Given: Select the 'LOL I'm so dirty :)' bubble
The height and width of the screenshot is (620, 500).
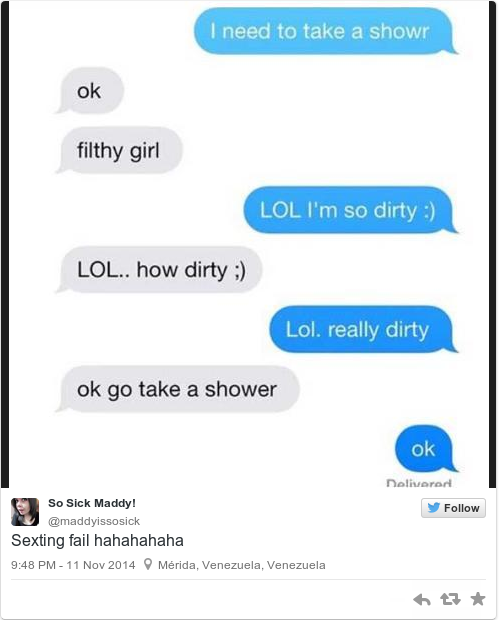Looking at the screenshot, I should [x=348, y=210].
